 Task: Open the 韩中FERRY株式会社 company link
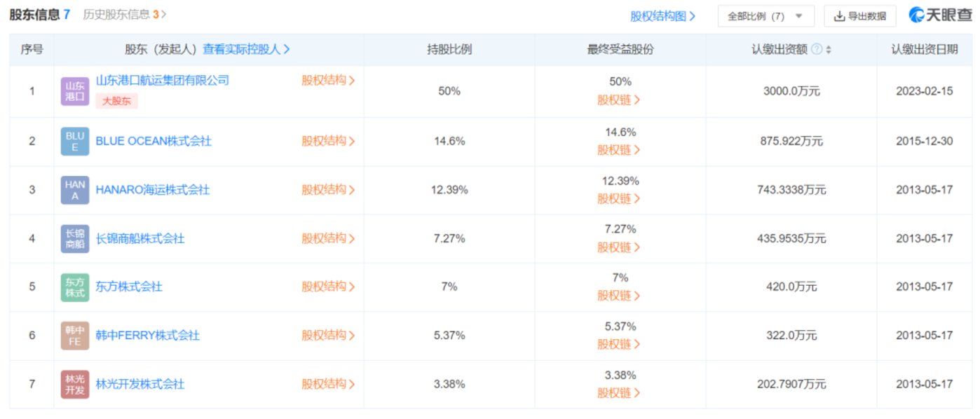coord(148,336)
